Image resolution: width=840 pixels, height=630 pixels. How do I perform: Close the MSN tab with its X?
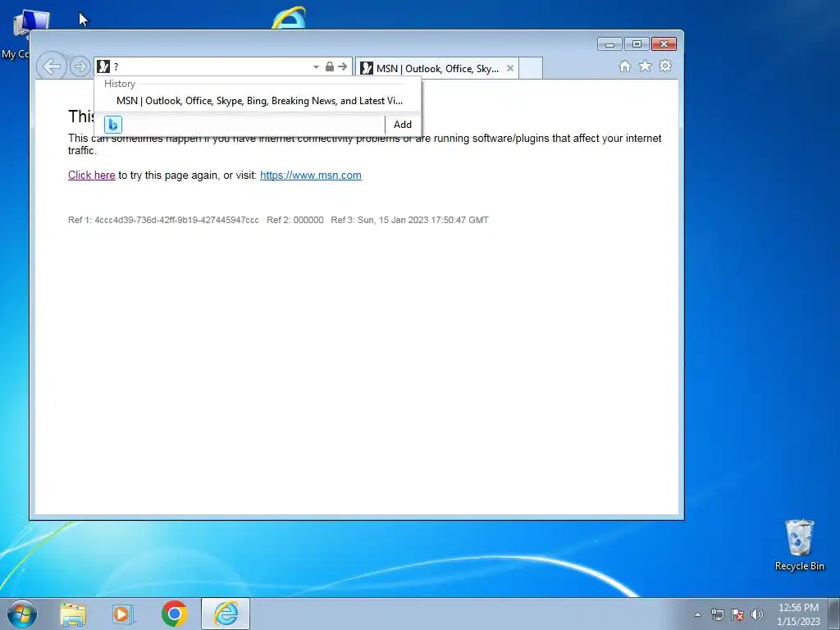pyautogui.click(x=510, y=68)
